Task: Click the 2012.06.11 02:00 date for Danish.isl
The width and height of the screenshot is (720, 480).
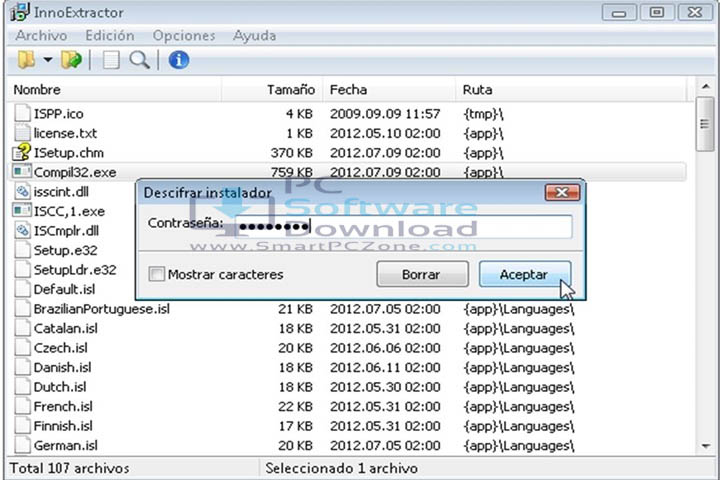Action: (385, 367)
